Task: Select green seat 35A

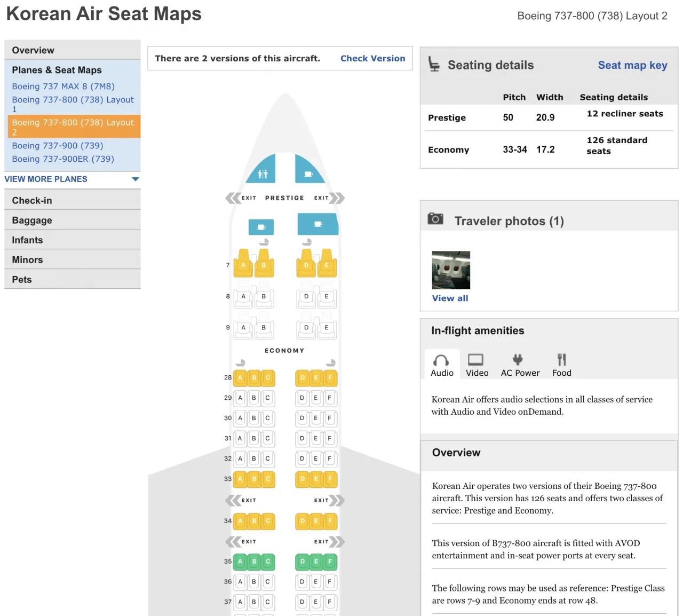Action: point(240,562)
